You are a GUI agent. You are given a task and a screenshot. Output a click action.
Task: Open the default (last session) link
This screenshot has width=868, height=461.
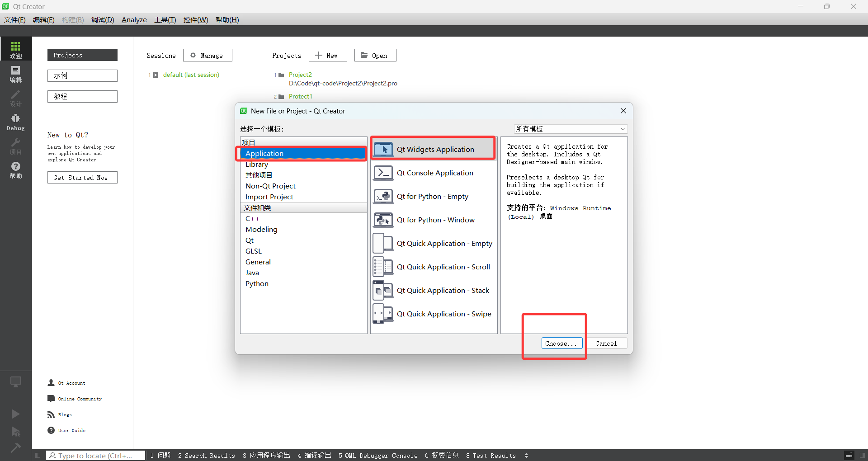point(191,75)
